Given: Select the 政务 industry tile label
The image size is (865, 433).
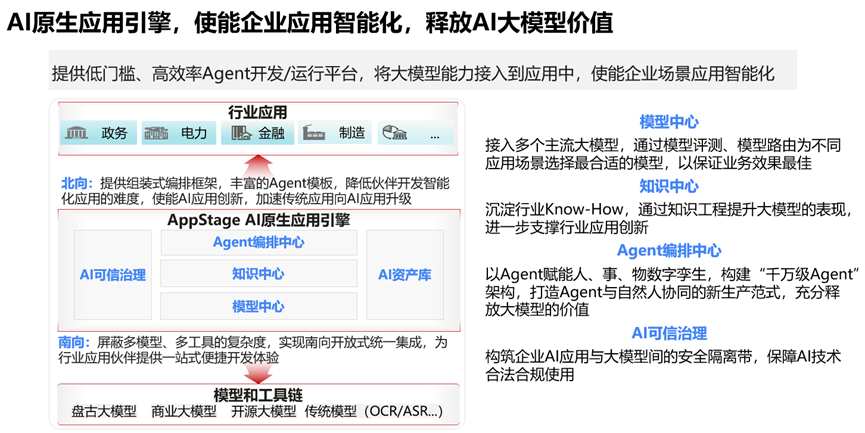Looking at the screenshot, I should coord(114,133).
